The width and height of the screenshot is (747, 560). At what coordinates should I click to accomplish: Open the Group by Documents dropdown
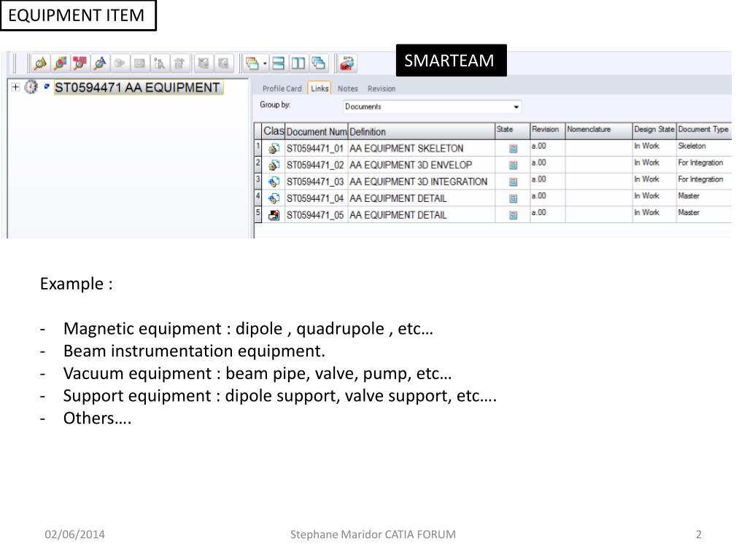432,106
